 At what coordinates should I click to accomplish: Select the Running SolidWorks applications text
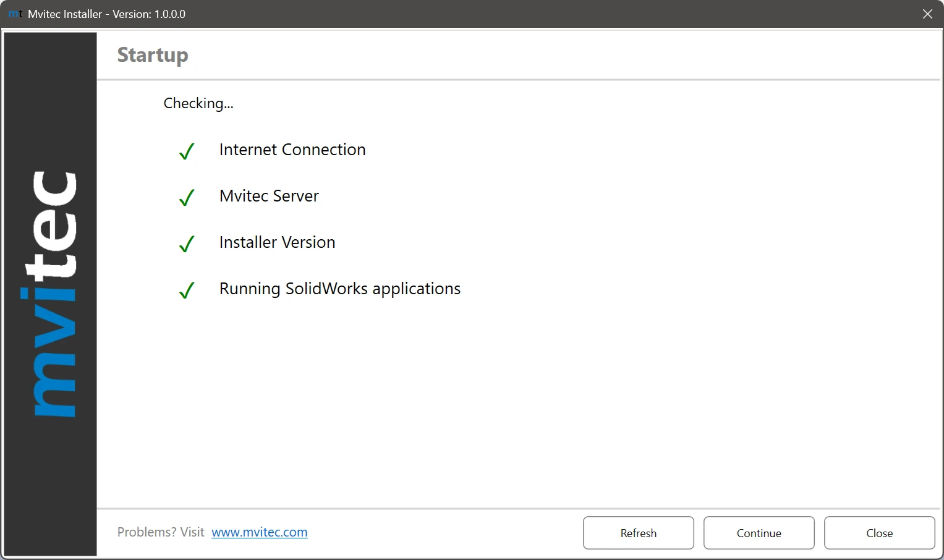339,289
